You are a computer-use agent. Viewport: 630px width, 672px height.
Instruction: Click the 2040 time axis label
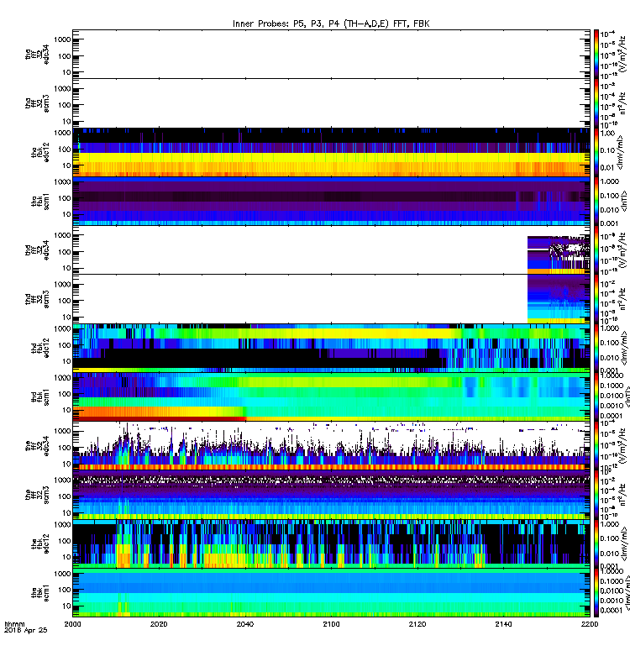point(245,624)
